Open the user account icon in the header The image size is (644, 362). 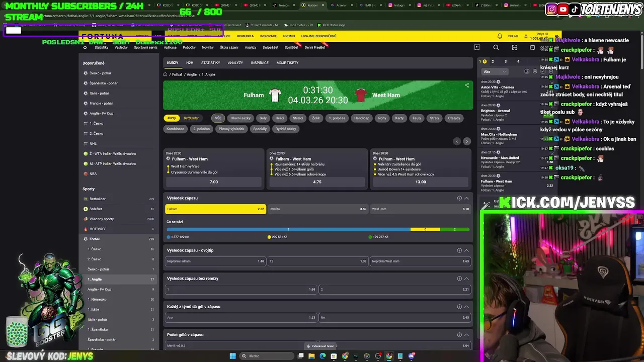tap(526, 36)
